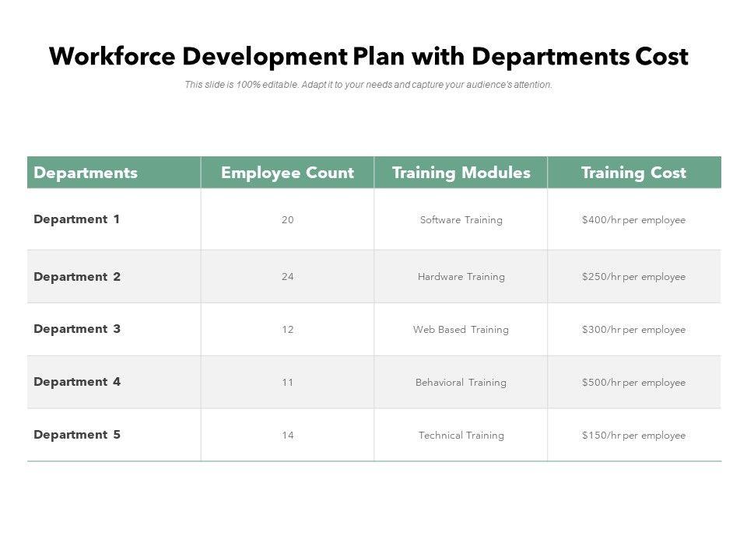
Task: Select the Department 4 row label
Action: pos(77,382)
